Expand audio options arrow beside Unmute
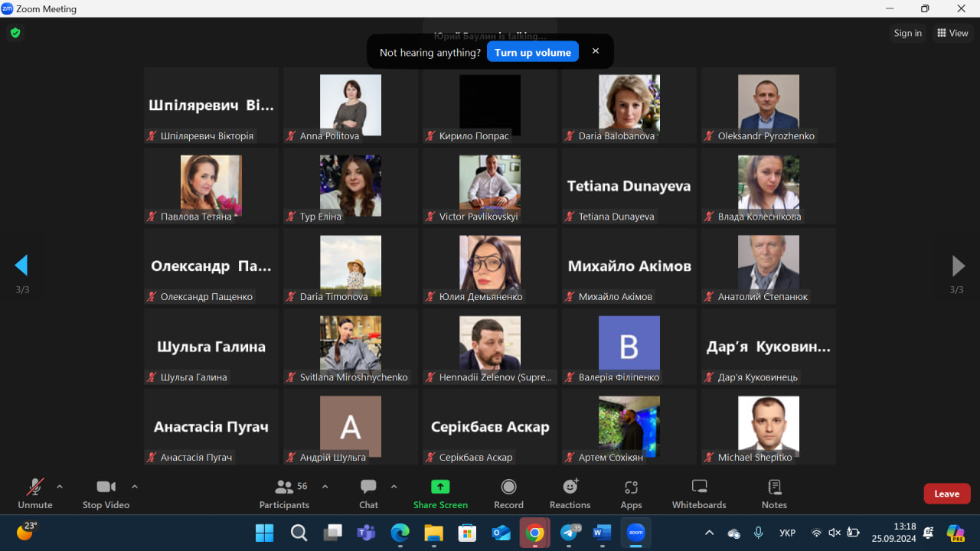 click(60, 486)
